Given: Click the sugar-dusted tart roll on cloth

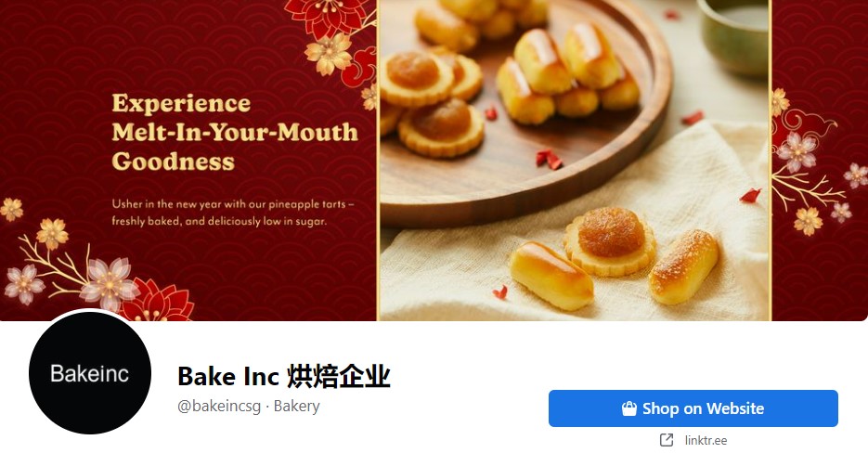Looking at the screenshot, I should (x=683, y=265).
